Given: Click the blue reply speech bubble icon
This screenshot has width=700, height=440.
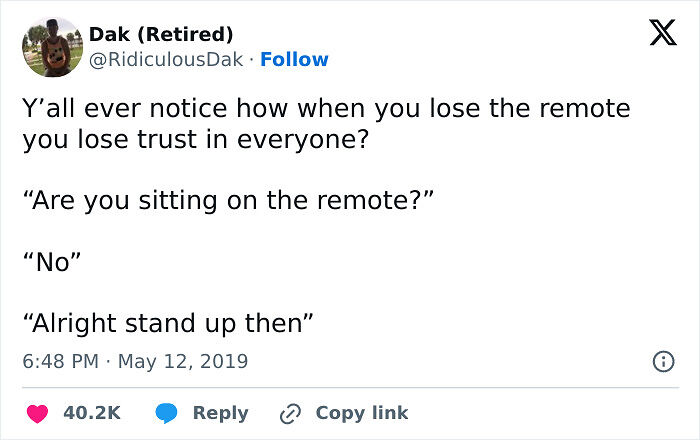Looking at the screenshot, I should point(168,412).
